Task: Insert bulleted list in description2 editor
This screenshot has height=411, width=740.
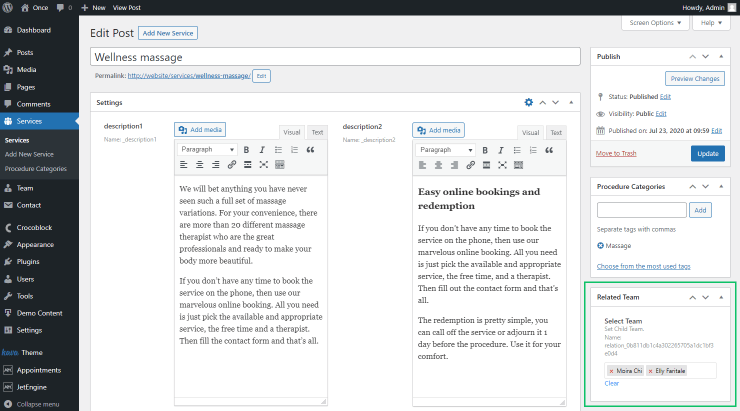Action: coord(517,150)
